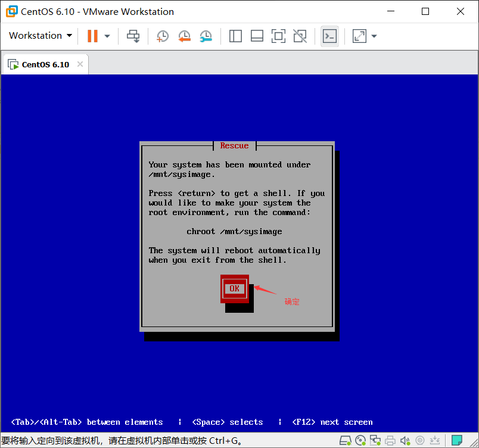Toggle the thumbnail bar view icon
Viewport: 479px width, 448px height.
257,36
